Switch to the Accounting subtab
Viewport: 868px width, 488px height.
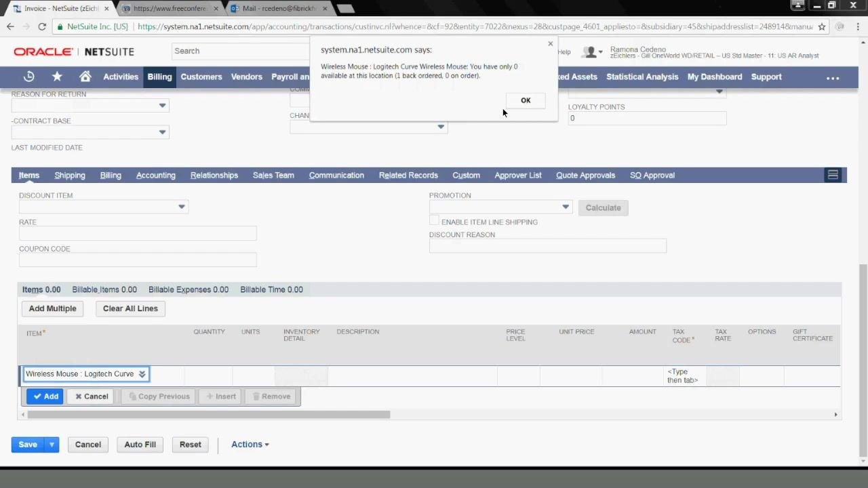tap(156, 175)
